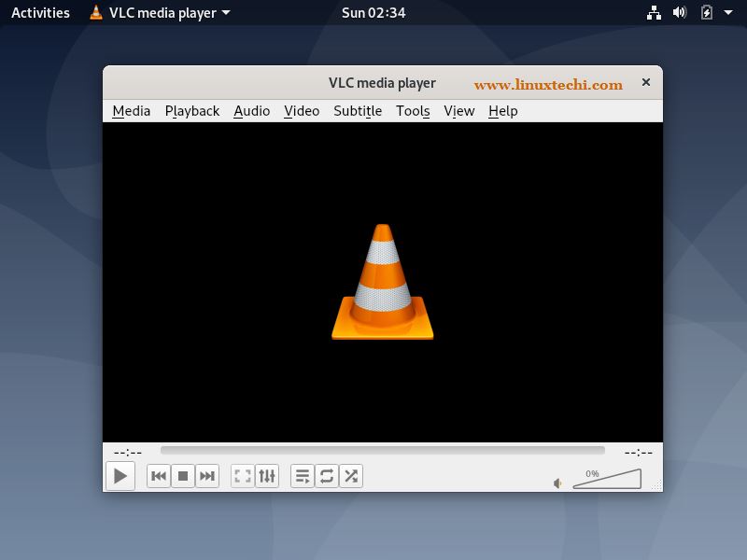
Task: Open the Media menu
Action: point(131,111)
